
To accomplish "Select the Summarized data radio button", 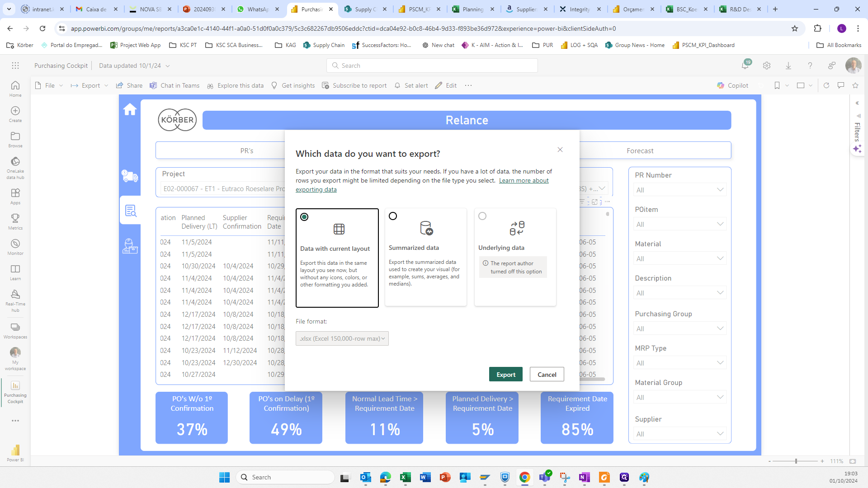I will (393, 216).
